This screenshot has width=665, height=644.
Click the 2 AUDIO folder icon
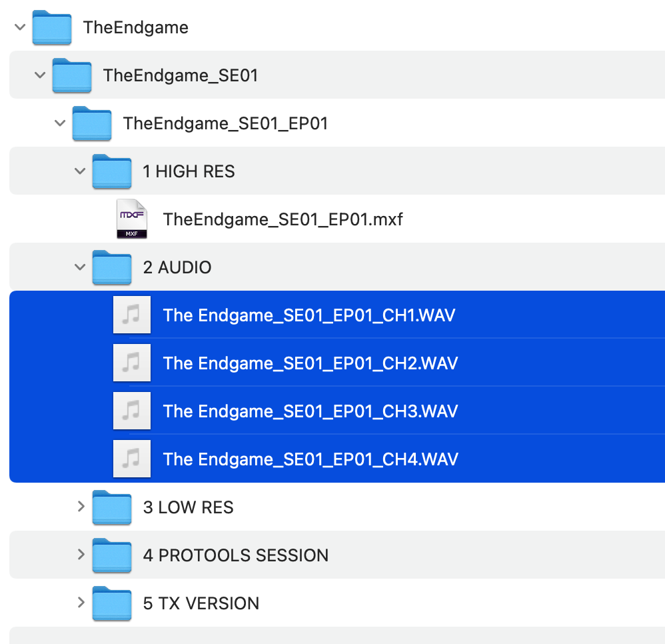pos(111,267)
